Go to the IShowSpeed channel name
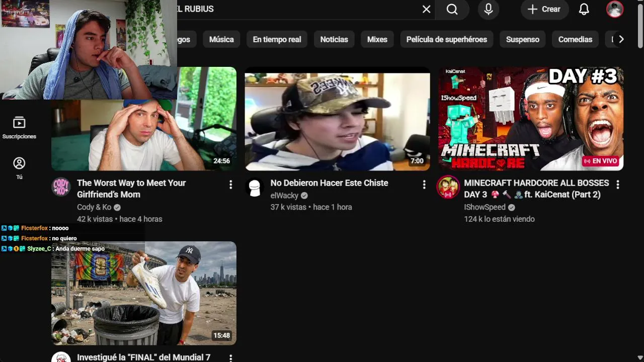 [485, 207]
